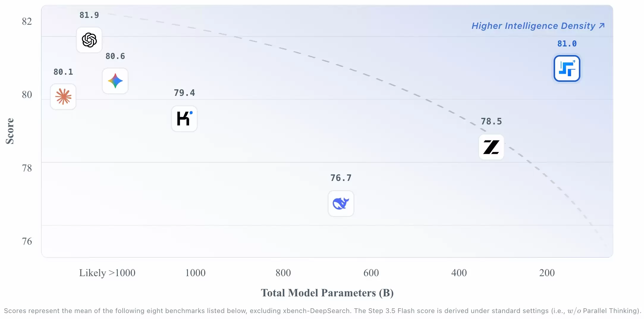Click the Higher Intelligence Density arrow icon

click(x=602, y=26)
